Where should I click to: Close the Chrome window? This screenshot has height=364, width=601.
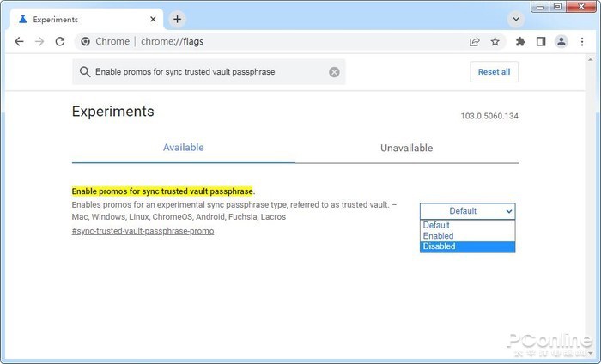[581, 7]
